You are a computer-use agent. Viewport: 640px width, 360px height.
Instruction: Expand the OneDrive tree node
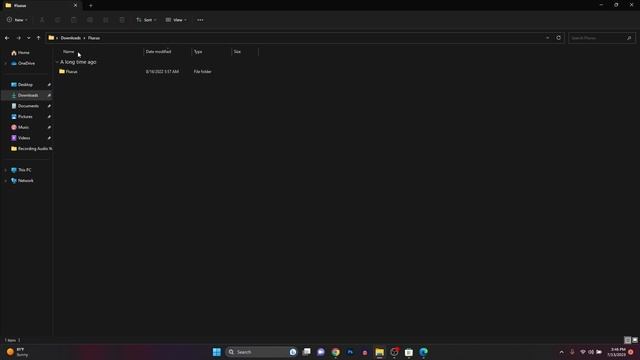5,63
